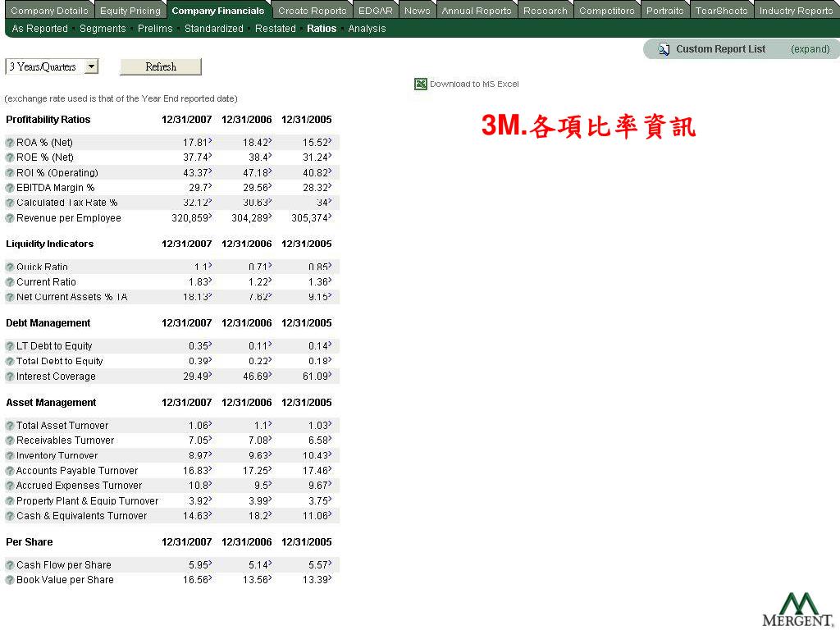Screen dimensions: 840x630
Task: Click help icon beside Interest Coverage
Action: [10, 377]
